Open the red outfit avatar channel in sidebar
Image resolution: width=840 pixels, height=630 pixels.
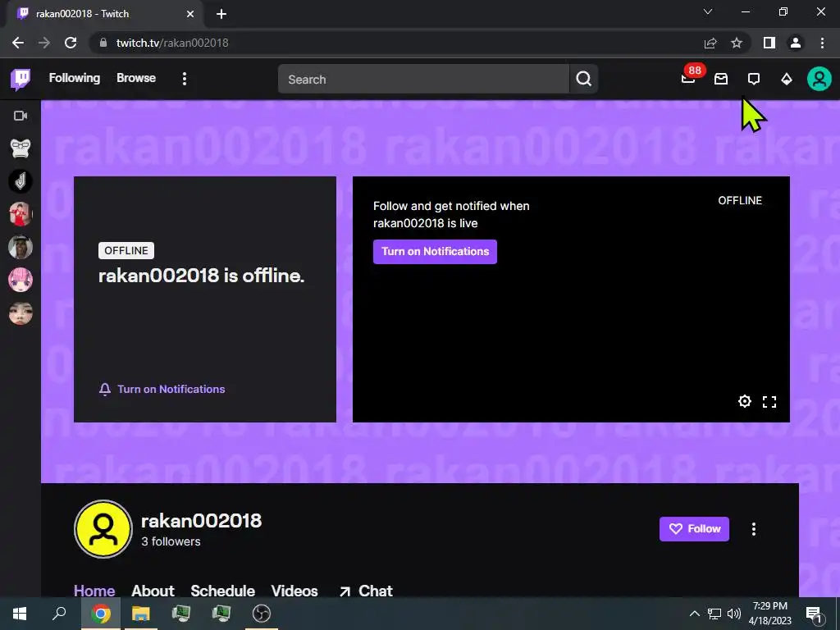click(x=21, y=214)
